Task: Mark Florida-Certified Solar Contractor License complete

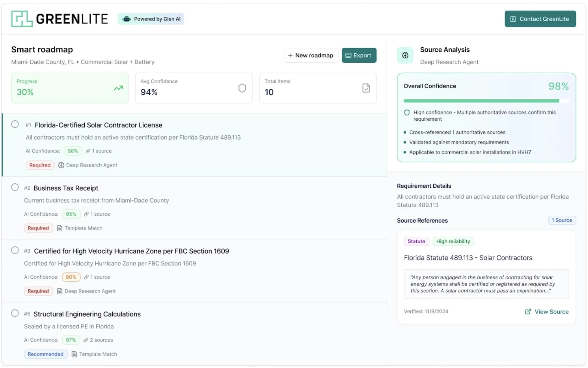Action: [x=15, y=124]
